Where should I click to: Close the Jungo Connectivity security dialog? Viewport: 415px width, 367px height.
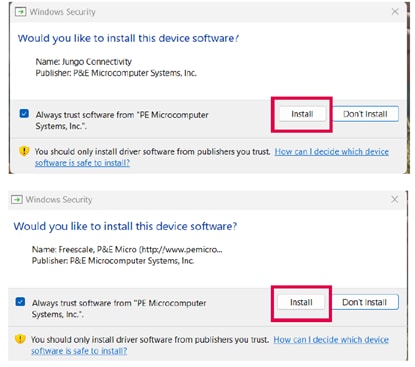tap(395, 12)
